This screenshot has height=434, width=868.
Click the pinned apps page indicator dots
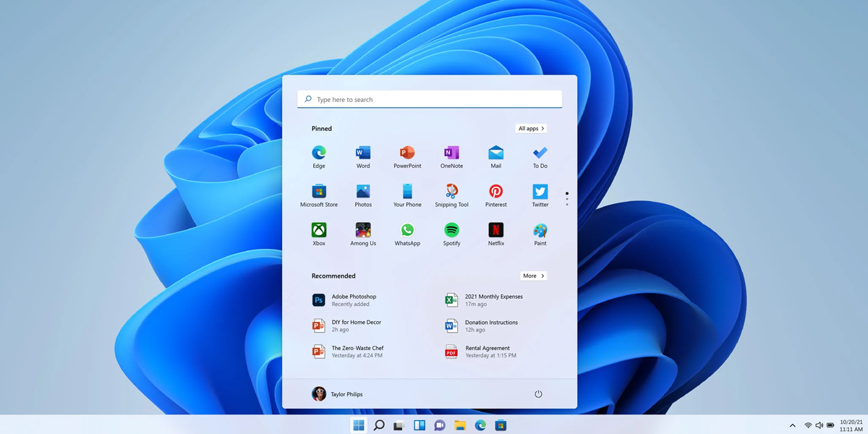(567, 199)
